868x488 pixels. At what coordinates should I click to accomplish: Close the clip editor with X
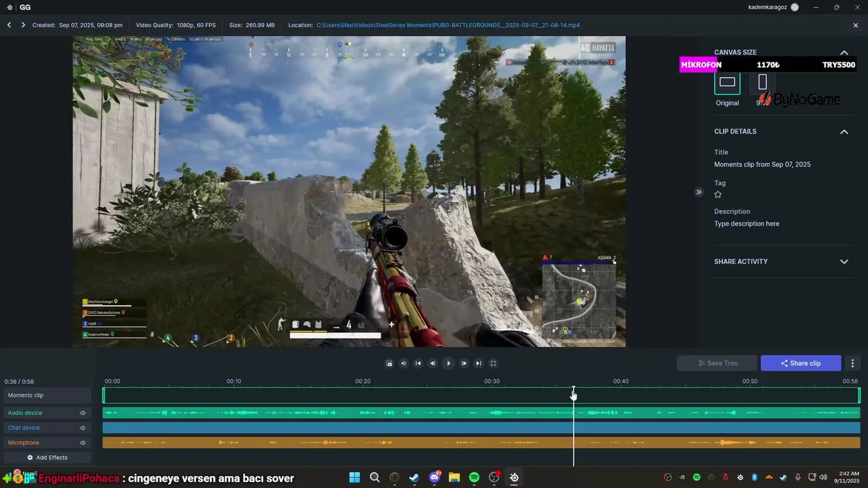(x=856, y=25)
